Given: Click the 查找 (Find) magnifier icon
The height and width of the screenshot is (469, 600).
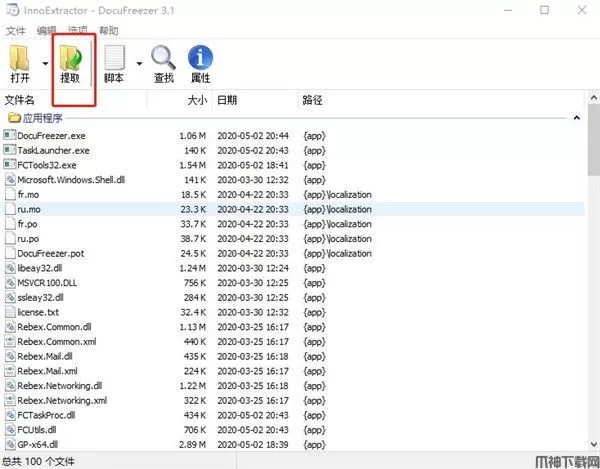Looking at the screenshot, I should [163, 60].
